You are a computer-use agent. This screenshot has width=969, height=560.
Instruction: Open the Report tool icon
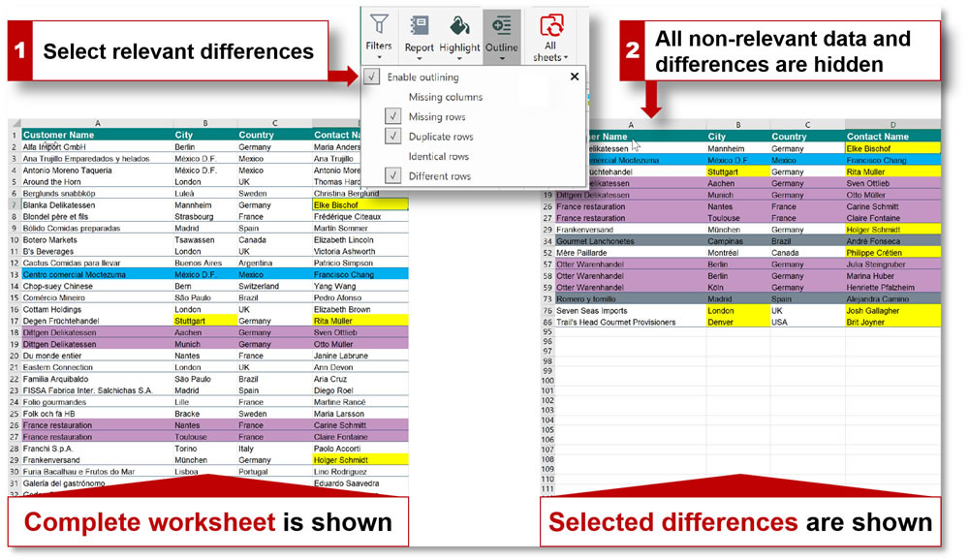(420, 25)
